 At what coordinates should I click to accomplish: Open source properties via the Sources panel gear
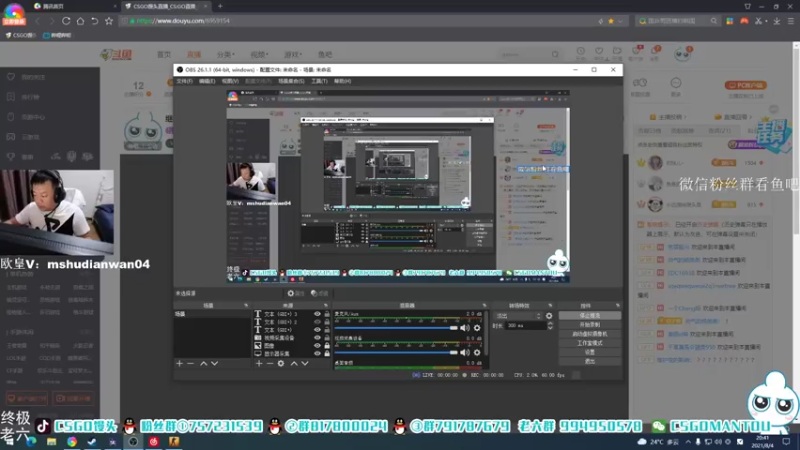281,363
